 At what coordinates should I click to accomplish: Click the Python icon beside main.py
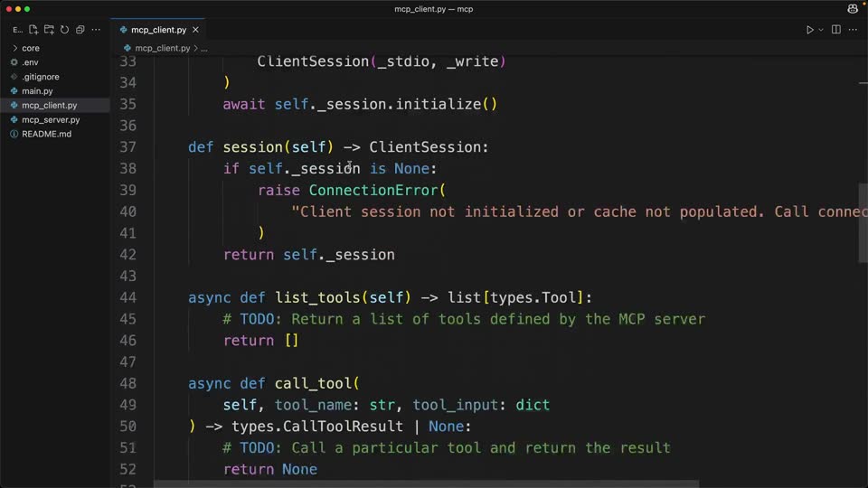pyautogui.click(x=14, y=90)
